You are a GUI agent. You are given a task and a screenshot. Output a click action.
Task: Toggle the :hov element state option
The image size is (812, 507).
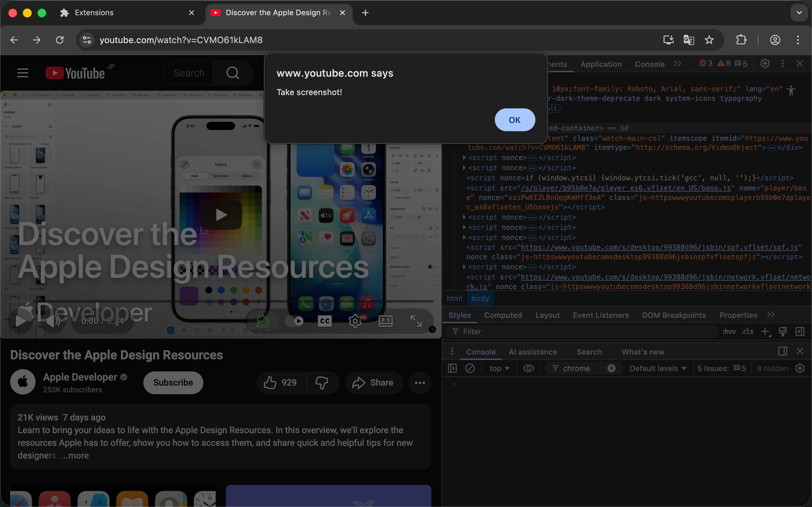pyautogui.click(x=729, y=332)
